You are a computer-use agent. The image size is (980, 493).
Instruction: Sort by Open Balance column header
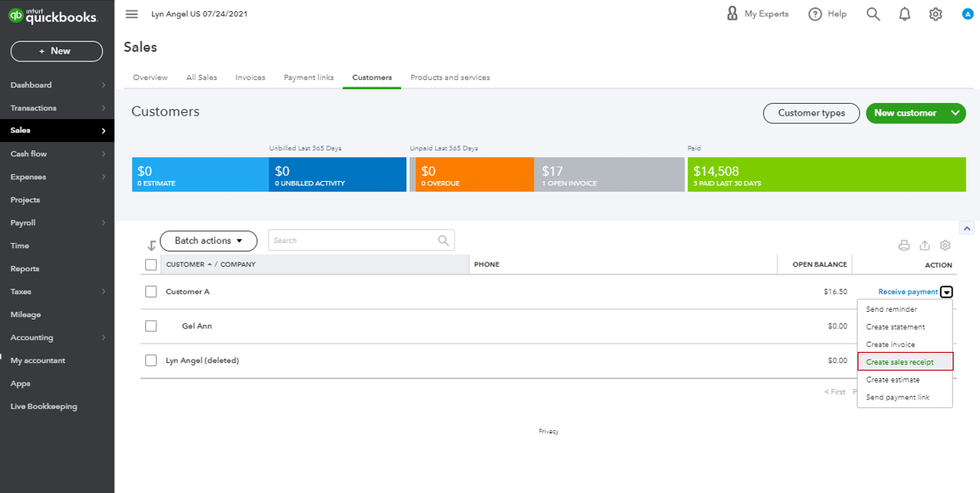pyautogui.click(x=819, y=264)
